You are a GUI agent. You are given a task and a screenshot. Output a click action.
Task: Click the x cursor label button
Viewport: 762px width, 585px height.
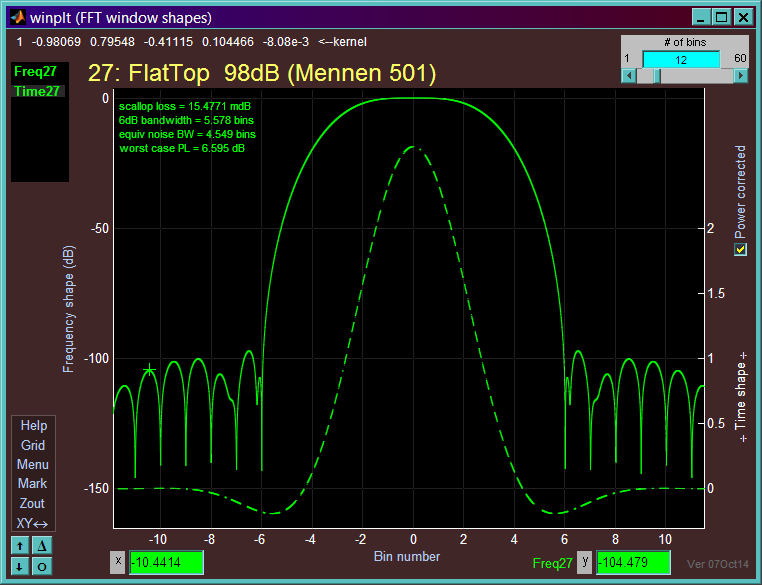(118, 562)
